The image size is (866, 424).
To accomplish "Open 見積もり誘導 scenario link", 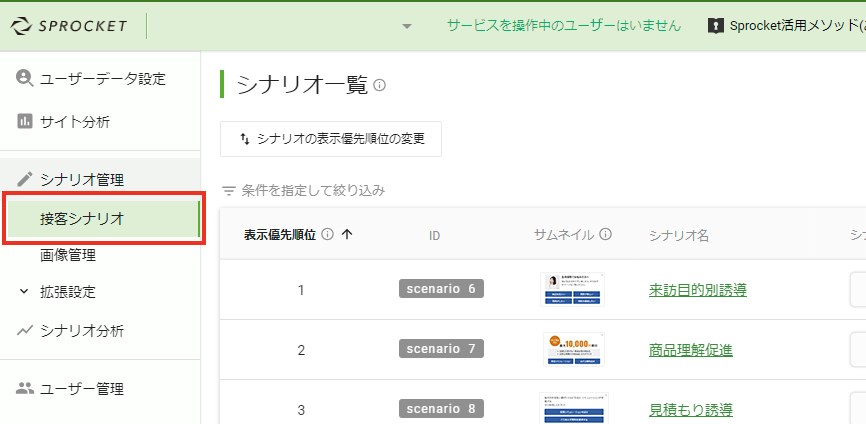I will [690, 410].
